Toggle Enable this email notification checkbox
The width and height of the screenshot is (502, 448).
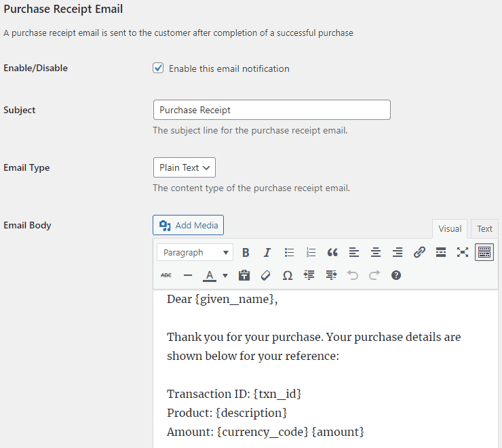158,68
